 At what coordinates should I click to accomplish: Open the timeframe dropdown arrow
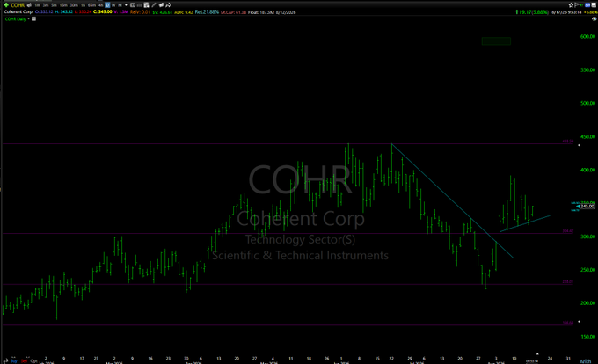126,5
